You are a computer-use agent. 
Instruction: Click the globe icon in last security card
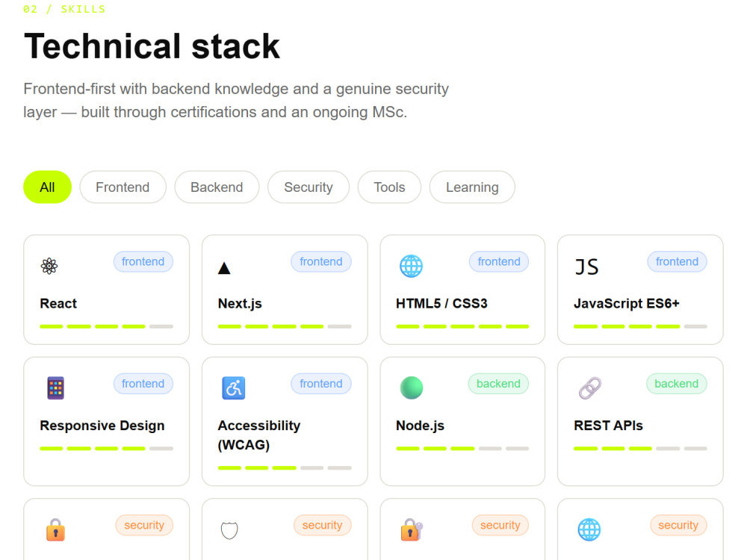click(x=589, y=529)
